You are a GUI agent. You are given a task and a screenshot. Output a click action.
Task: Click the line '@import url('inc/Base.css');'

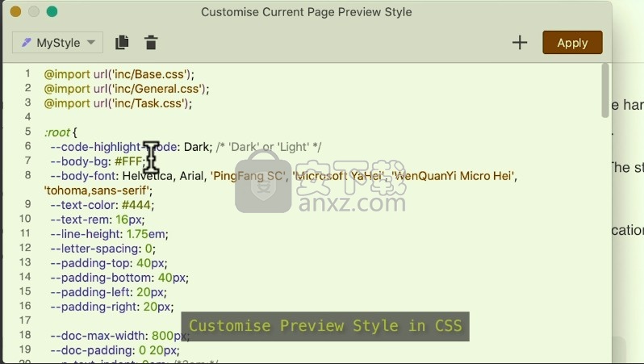[x=119, y=74]
